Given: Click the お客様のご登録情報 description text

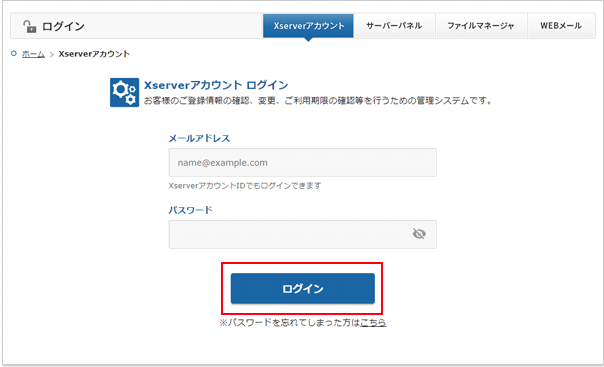Looking at the screenshot, I should click(318, 101).
